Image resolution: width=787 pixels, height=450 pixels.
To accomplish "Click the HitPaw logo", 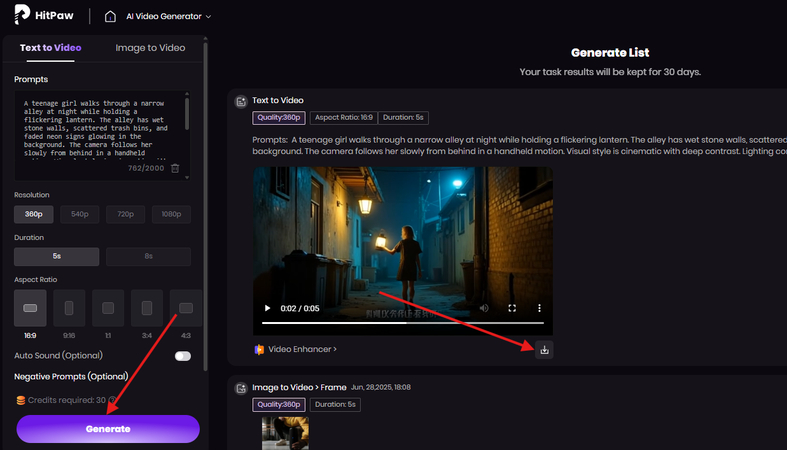I will click(44, 15).
